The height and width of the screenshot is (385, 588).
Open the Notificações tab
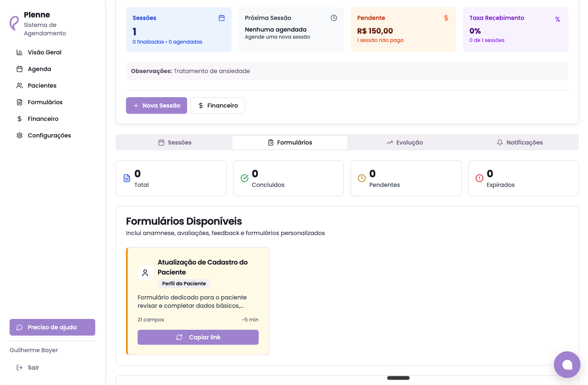520,142
